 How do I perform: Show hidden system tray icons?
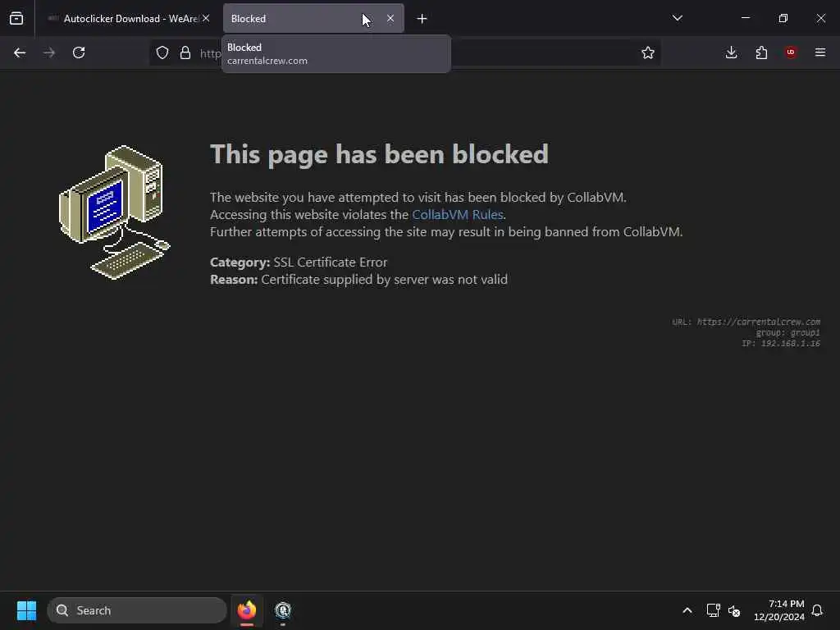(687, 610)
